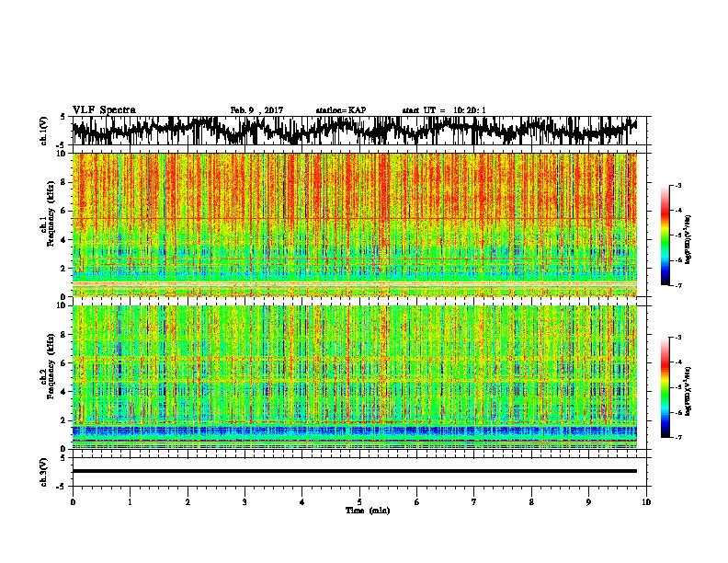This screenshot has width=728, height=563.
Task: Click the ch.1 color scale bar
Action: [665, 236]
